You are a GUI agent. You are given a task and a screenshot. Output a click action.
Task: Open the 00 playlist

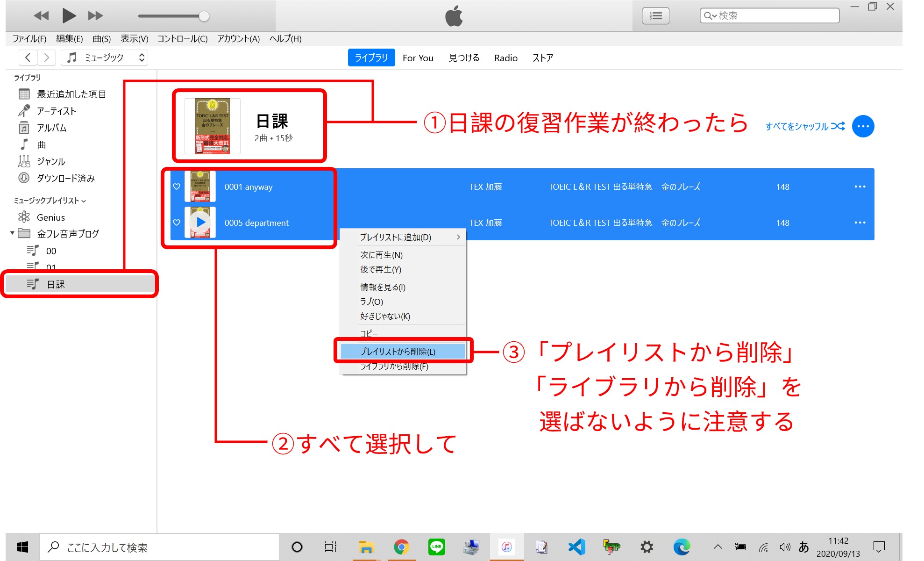point(51,251)
